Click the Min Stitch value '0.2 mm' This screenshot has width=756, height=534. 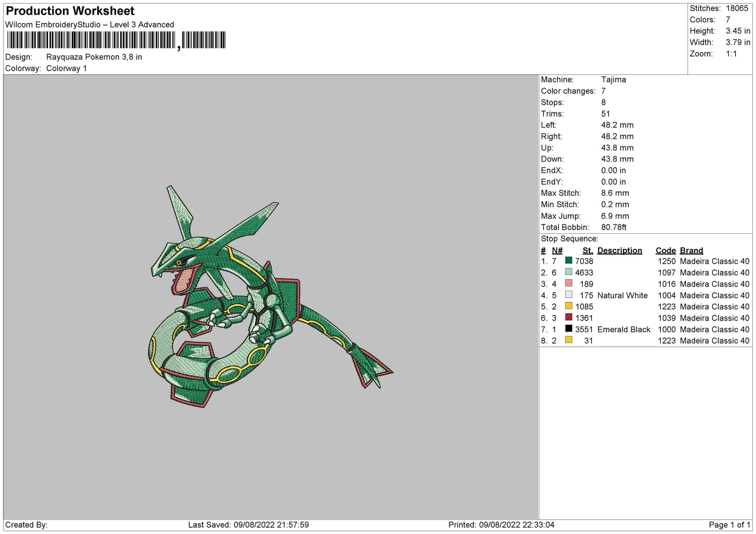point(615,204)
